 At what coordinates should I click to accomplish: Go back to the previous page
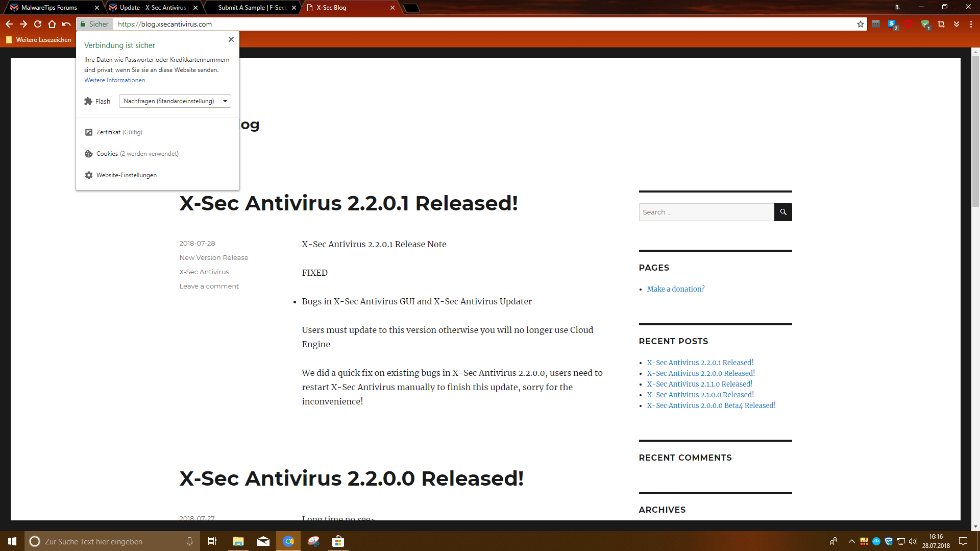[9, 24]
